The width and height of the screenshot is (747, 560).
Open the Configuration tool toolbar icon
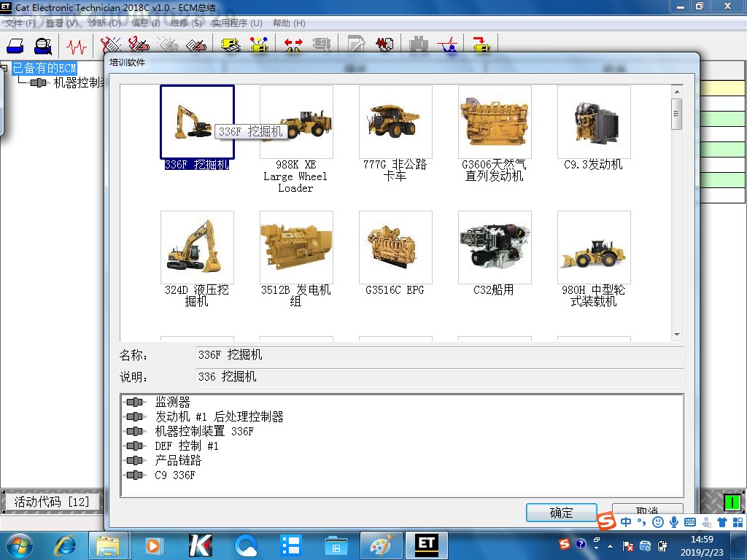(259, 45)
